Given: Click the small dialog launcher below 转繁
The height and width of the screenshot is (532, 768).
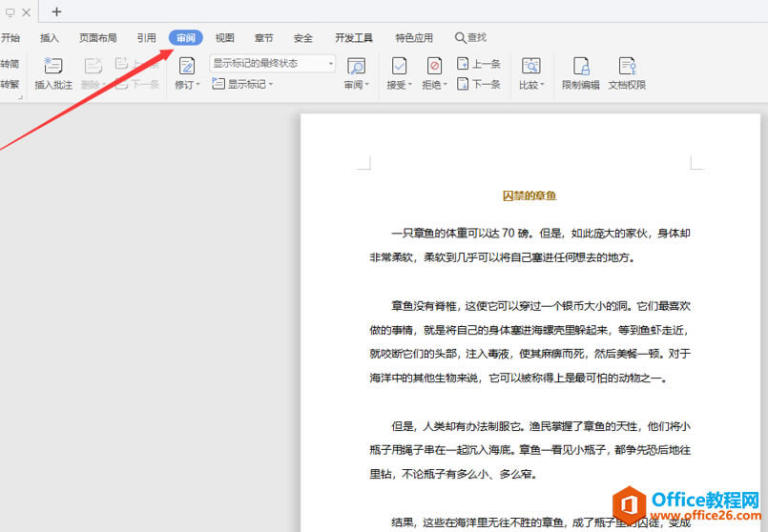Looking at the screenshot, I should (20, 97).
